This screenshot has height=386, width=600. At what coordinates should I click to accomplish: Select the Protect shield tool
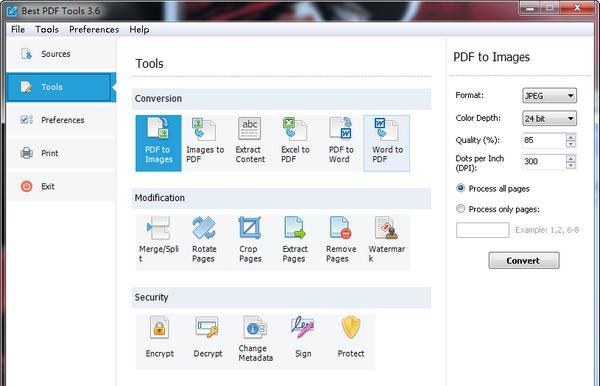pos(351,341)
